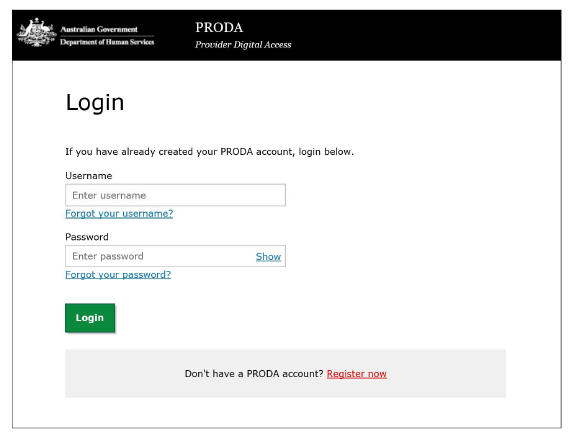The image size is (576, 439).
Task: Click the Department of Human Services text
Action: click(107, 42)
